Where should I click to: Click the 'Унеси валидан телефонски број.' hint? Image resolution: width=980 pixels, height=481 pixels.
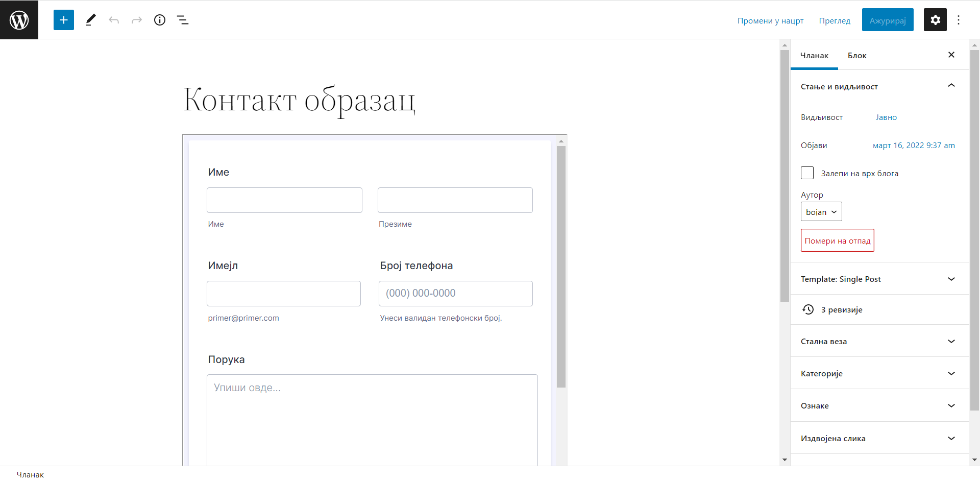point(441,318)
